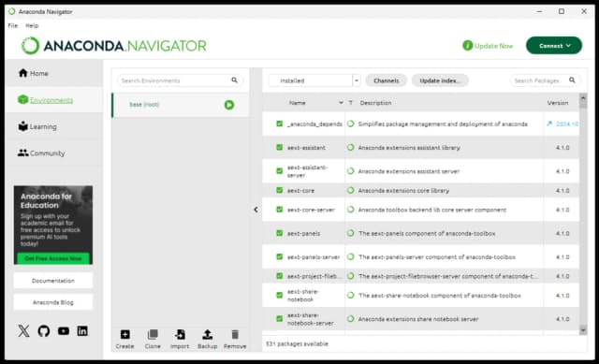
Task: Toggle the aext-panels package checkbox
Action: 280,233
